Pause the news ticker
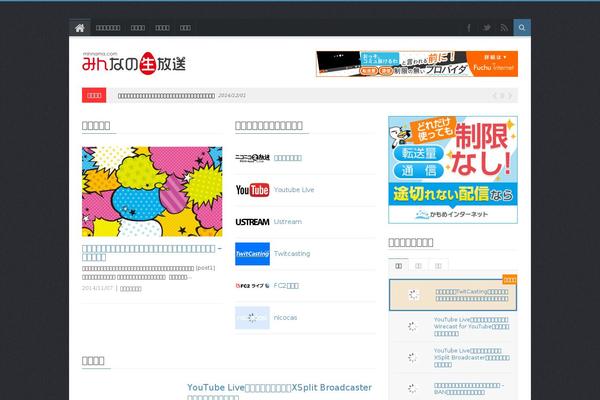Screen dimensions: 600x400 tap(502, 96)
